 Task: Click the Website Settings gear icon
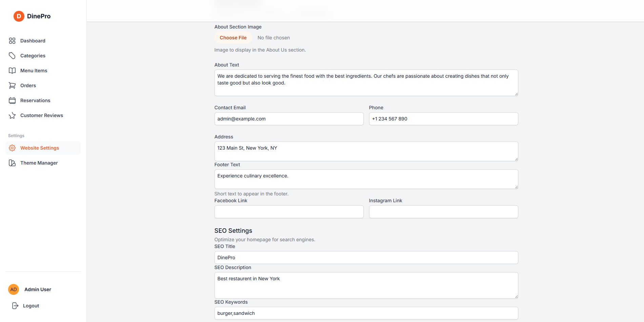coord(12,148)
